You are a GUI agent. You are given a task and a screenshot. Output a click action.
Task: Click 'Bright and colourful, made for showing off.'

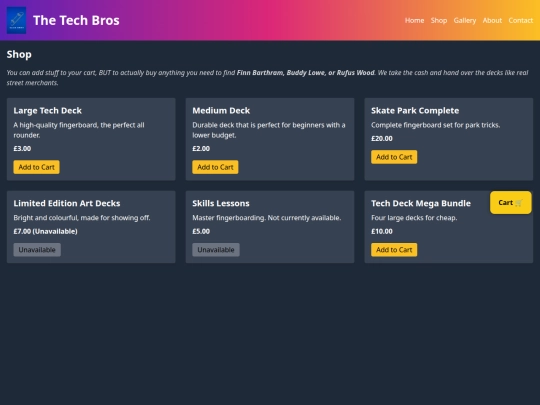(82, 218)
